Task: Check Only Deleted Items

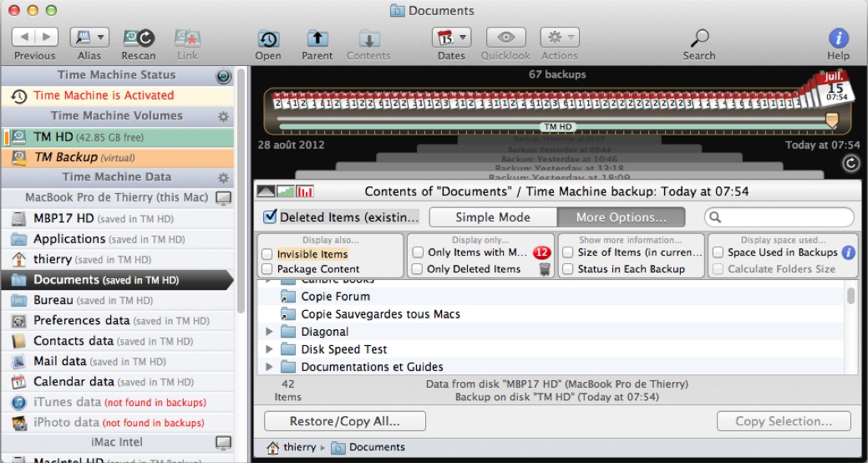Action: [418, 269]
